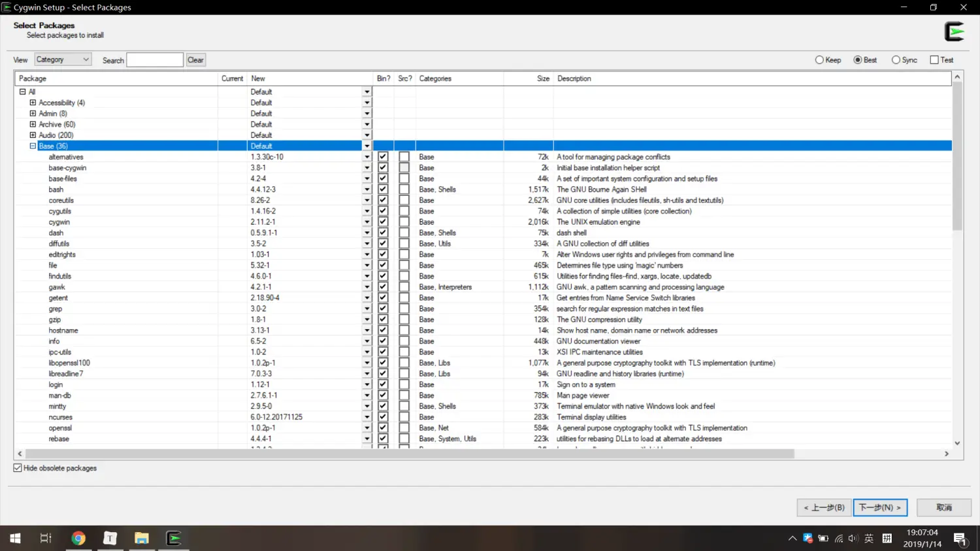Select the man-db package row
The width and height of the screenshot is (980, 551).
[483, 396]
